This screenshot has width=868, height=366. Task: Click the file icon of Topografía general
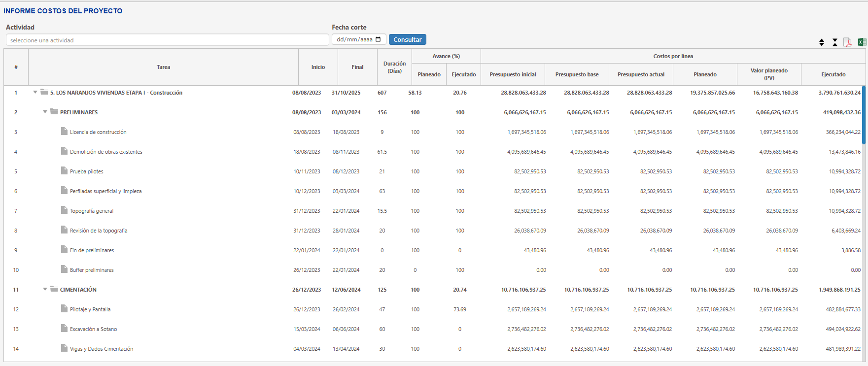pos(64,210)
